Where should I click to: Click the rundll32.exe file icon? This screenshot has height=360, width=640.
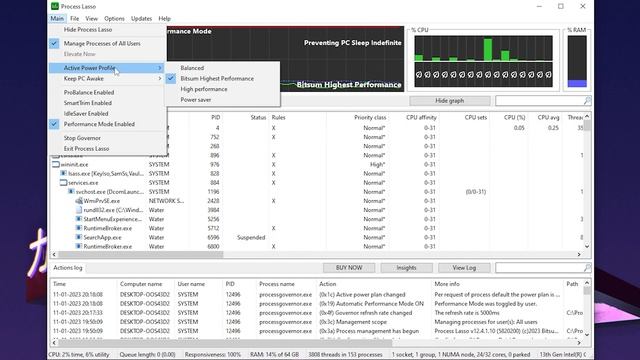click(x=79, y=210)
